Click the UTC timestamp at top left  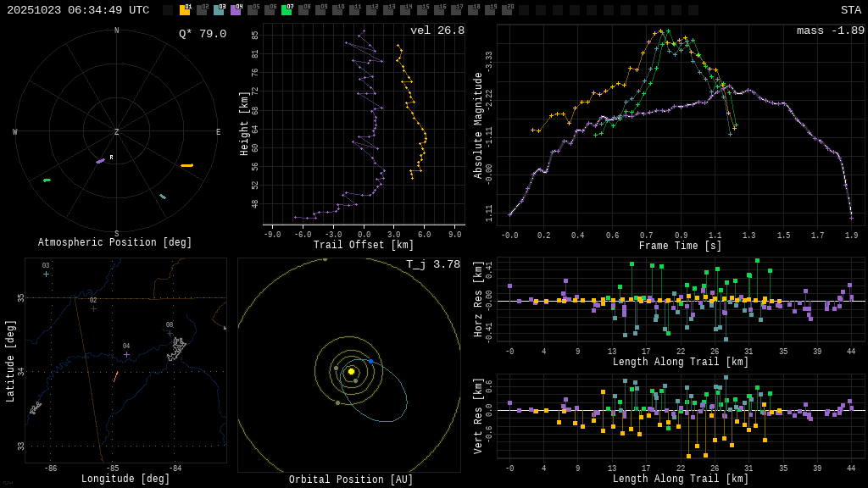point(78,10)
